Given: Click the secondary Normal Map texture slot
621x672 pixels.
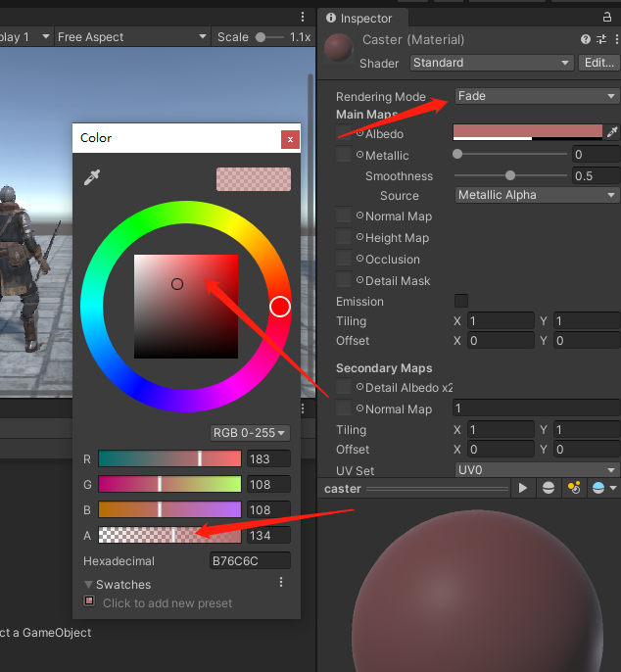Looking at the screenshot, I should click(343, 408).
